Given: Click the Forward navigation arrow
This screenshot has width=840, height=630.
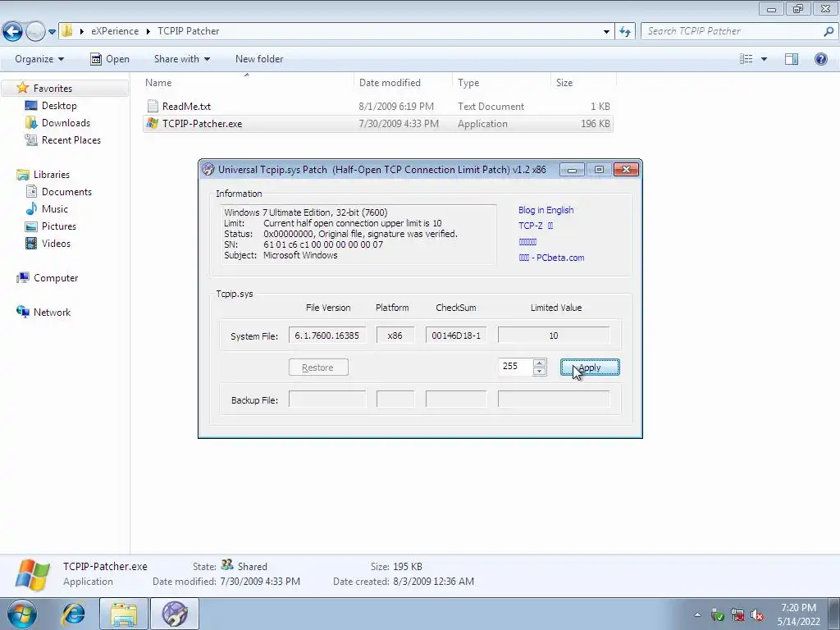Looking at the screenshot, I should click(34, 31).
